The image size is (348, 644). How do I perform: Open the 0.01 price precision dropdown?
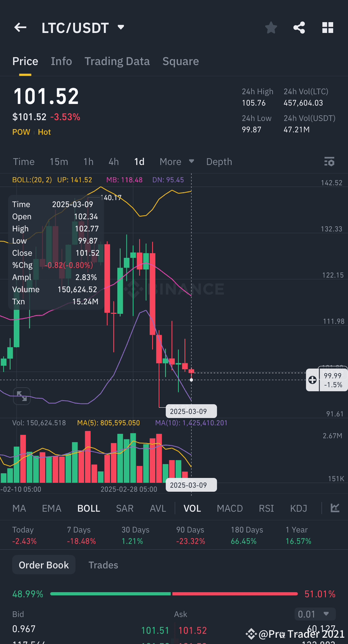(315, 614)
